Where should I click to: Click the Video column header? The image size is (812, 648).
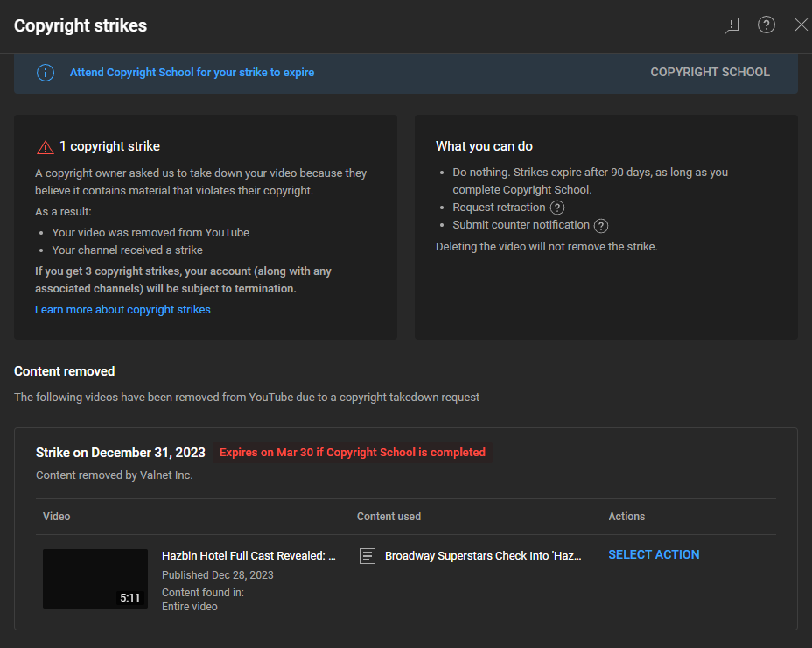[57, 517]
